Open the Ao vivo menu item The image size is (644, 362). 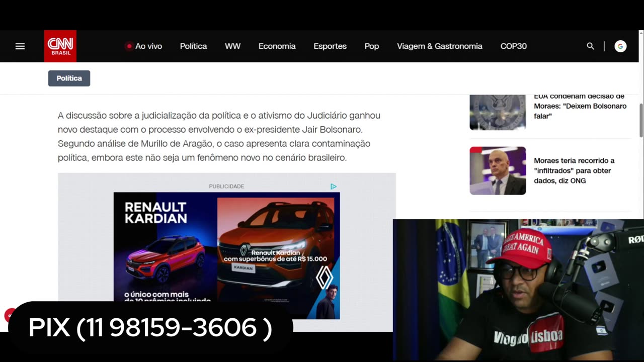tap(148, 46)
